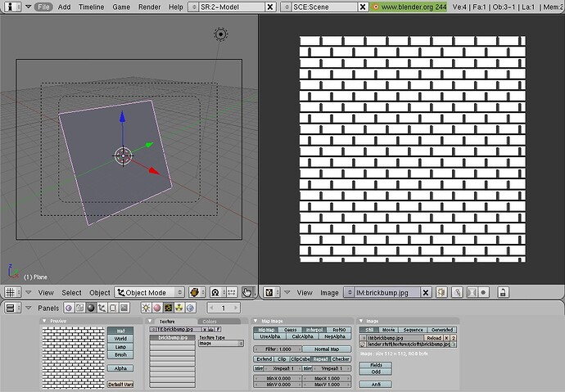The image size is (565, 392).
Task: Toggle the Gauss filter option
Action: pos(291,330)
